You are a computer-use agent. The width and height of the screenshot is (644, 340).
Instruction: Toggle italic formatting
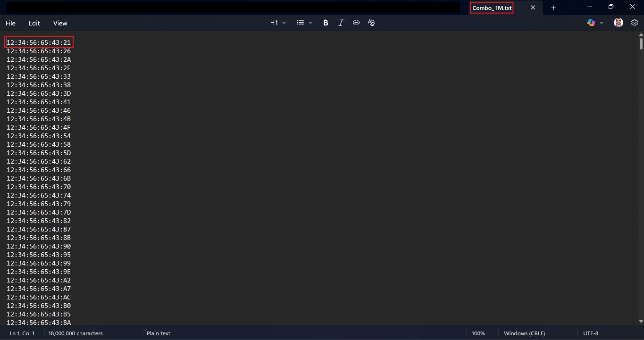[341, 23]
